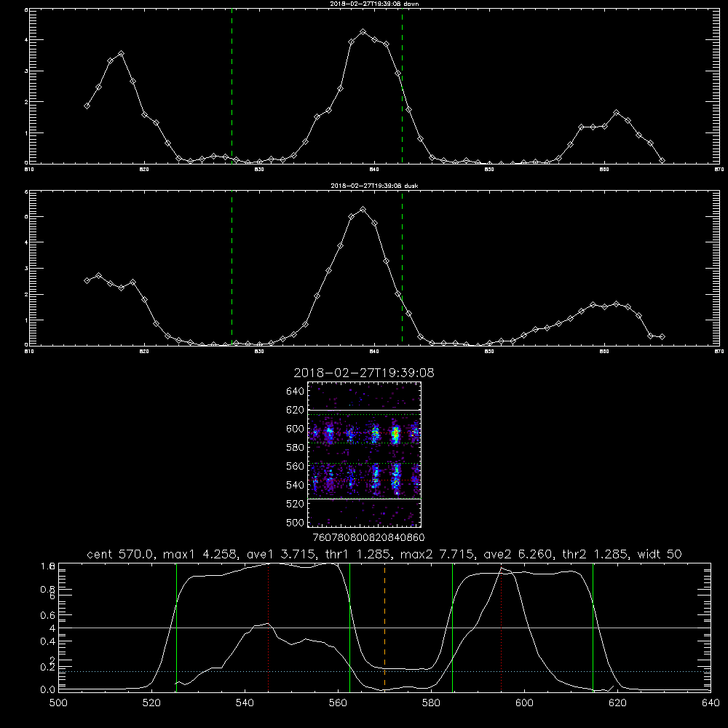Click the blue dotted threshold line in bottom plot
Image resolution: width=728 pixels, height=728 pixels.
(384, 671)
